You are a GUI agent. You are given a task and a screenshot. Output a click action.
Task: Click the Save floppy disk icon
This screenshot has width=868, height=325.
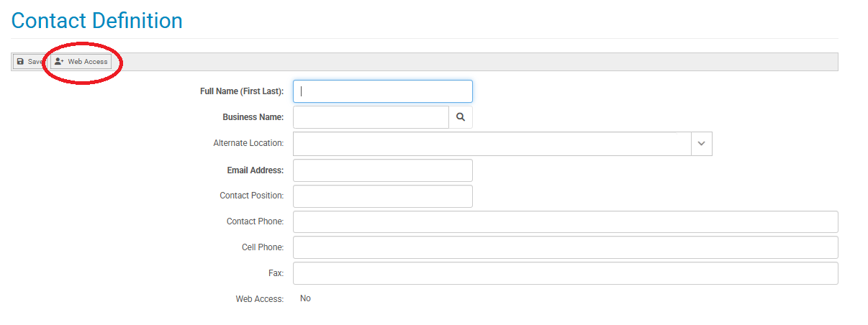(20, 62)
